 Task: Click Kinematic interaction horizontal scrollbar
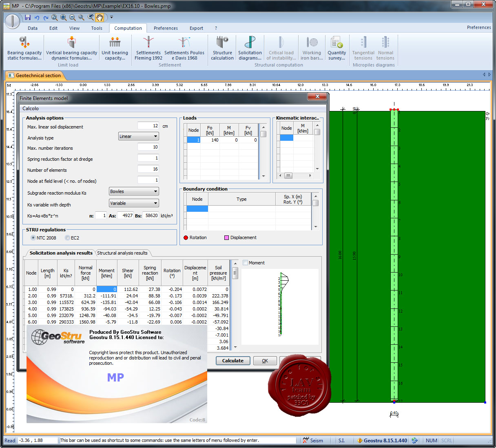tap(296, 175)
